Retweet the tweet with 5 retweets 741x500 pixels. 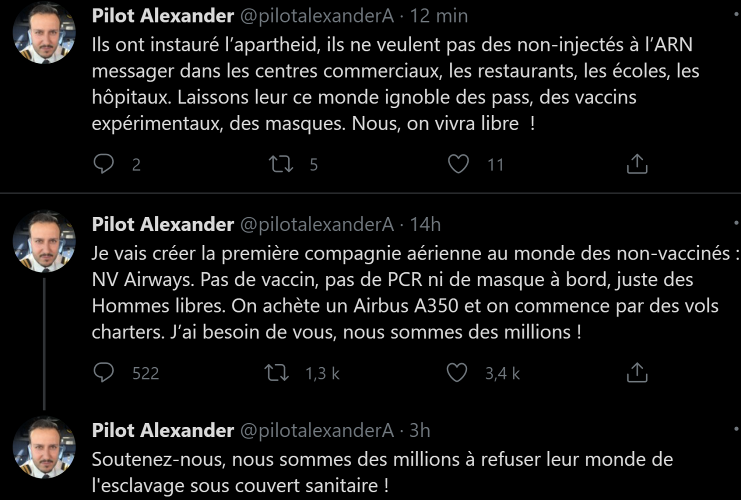(281, 164)
